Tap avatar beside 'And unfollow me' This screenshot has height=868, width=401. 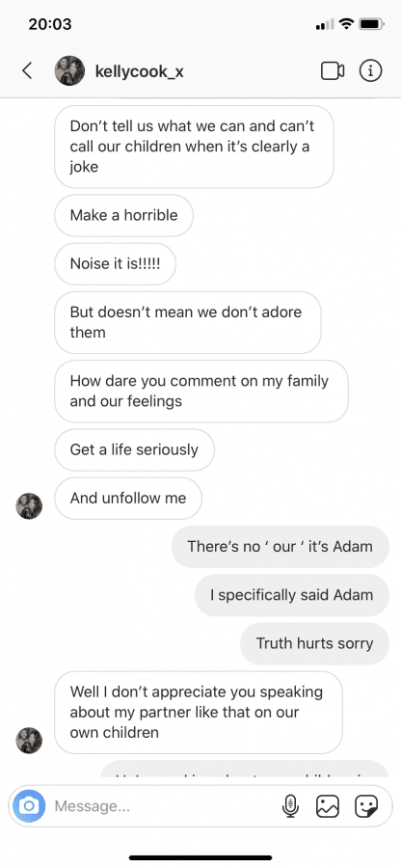[x=29, y=506]
